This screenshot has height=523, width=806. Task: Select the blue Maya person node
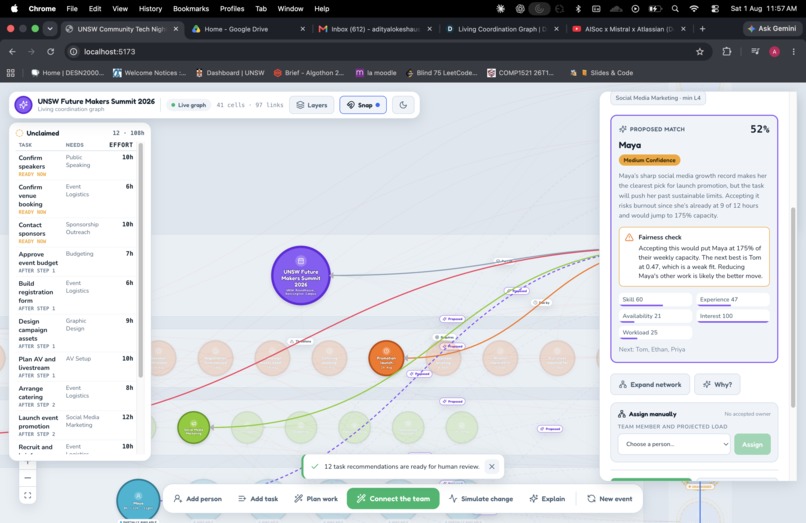click(138, 500)
